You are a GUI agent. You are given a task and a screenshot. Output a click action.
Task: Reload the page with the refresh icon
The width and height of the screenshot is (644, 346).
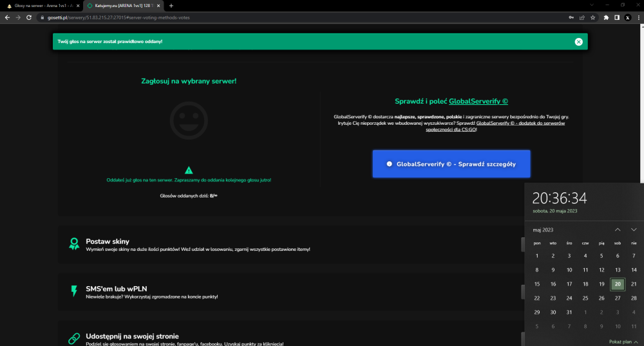[29, 17]
